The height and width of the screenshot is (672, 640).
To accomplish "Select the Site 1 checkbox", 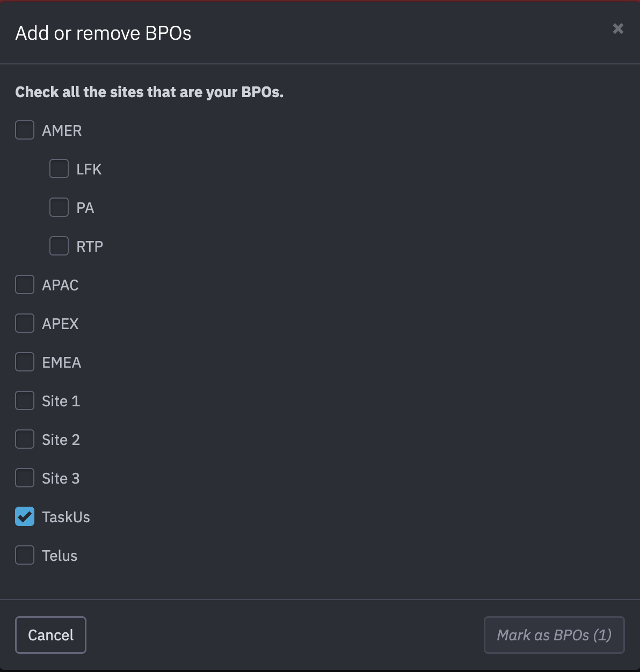I will point(25,400).
